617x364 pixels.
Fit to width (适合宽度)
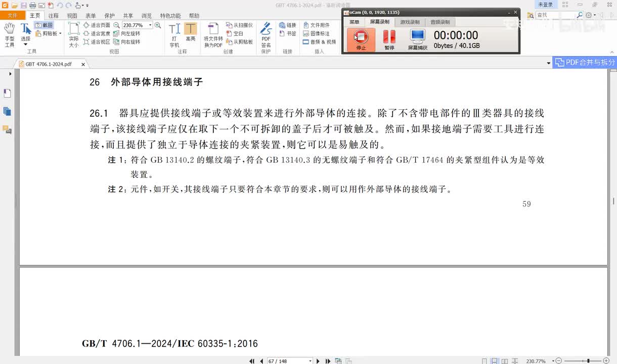97,33
